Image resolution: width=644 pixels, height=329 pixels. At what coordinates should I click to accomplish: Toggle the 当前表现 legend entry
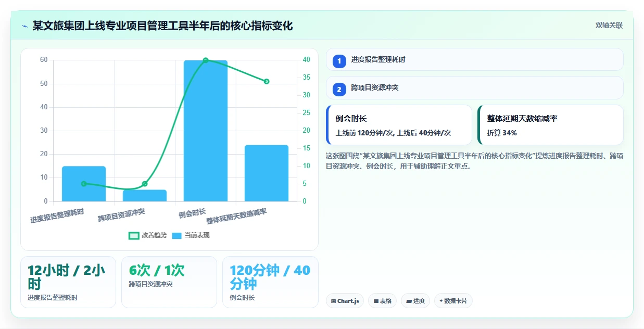tap(191, 235)
